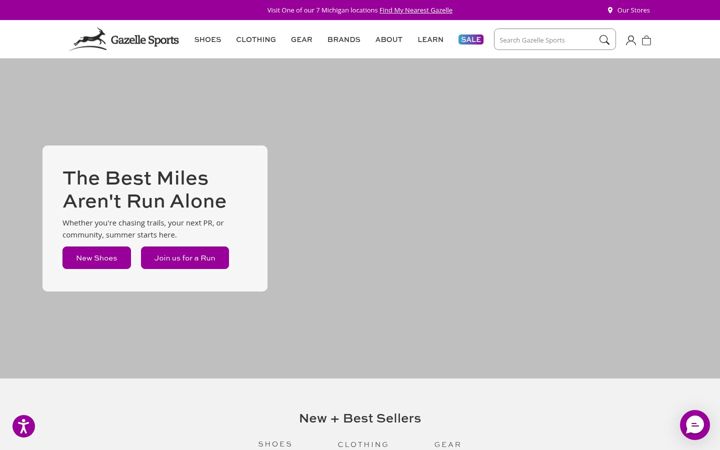Open the SHOES menu
The height and width of the screenshot is (450, 720).
[208, 39]
